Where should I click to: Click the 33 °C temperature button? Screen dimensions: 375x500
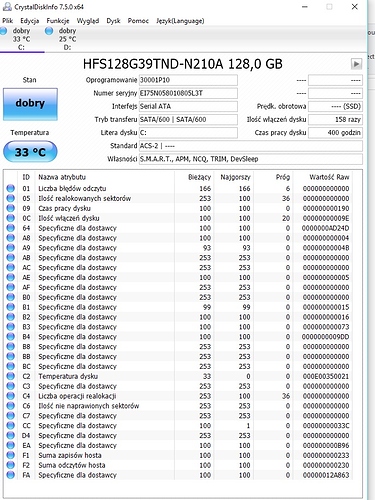(30, 152)
